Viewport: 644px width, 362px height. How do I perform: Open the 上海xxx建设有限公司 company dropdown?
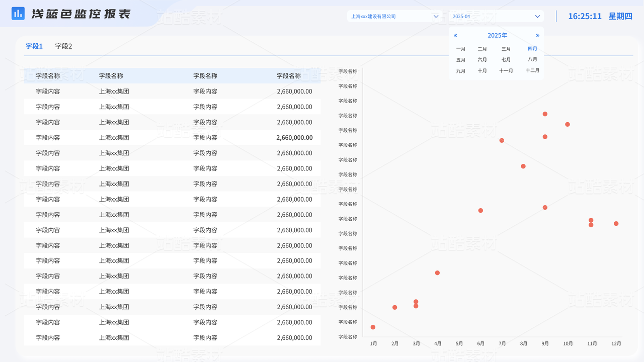(x=394, y=16)
